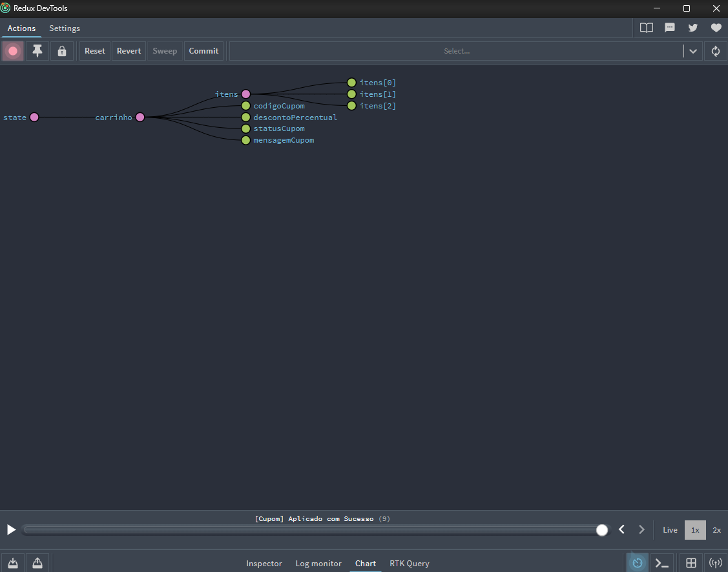728x572 pixels.
Task: Select the mensagemCupom node
Action: coord(246,140)
